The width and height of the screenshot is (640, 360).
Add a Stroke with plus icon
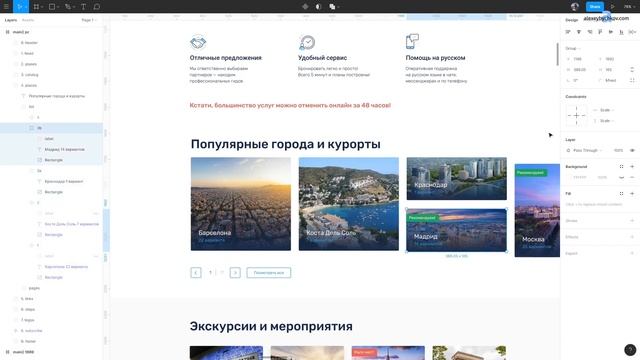tap(632, 221)
